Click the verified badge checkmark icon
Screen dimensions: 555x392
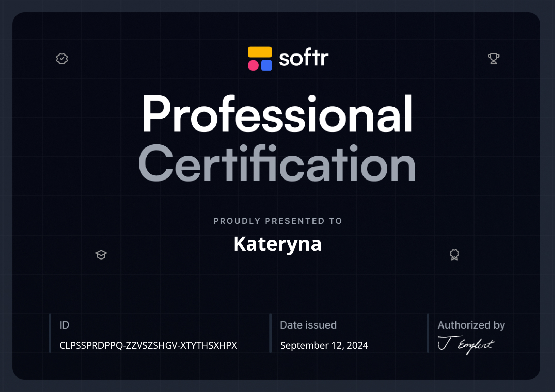tap(62, 59)
